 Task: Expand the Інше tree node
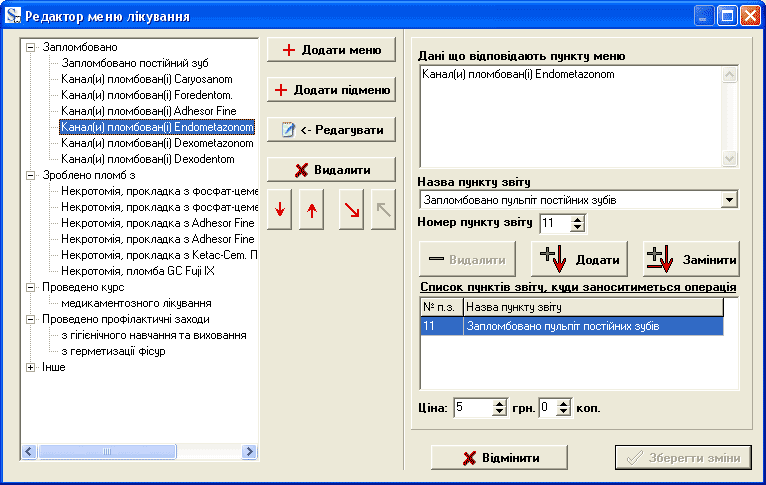pyautogui.click(x=30, y=367)
